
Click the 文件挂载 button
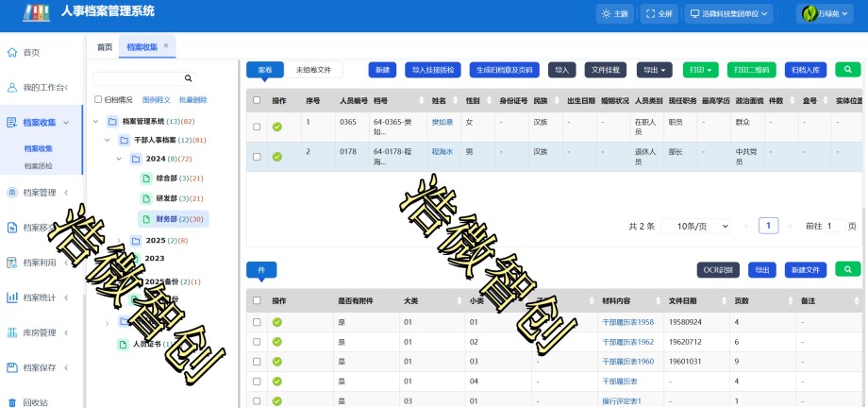coord(605,70)
